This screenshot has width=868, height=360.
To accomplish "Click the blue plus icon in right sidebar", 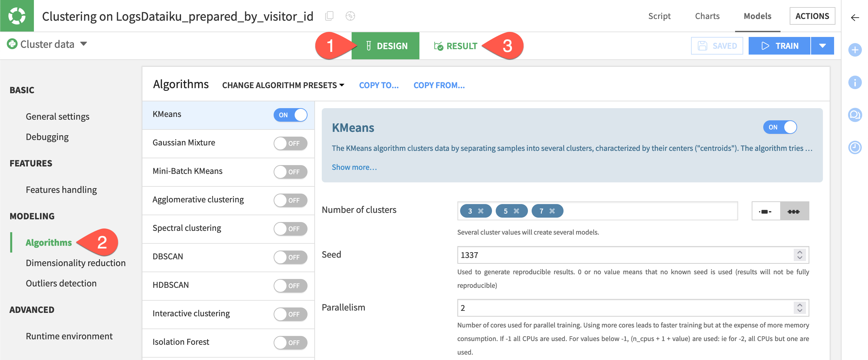I will (x=855, y=50).
